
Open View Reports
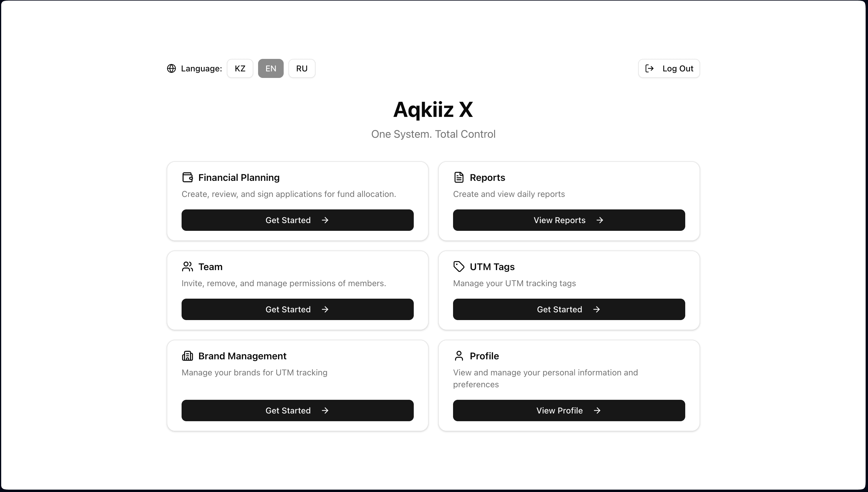click(569, 220)
